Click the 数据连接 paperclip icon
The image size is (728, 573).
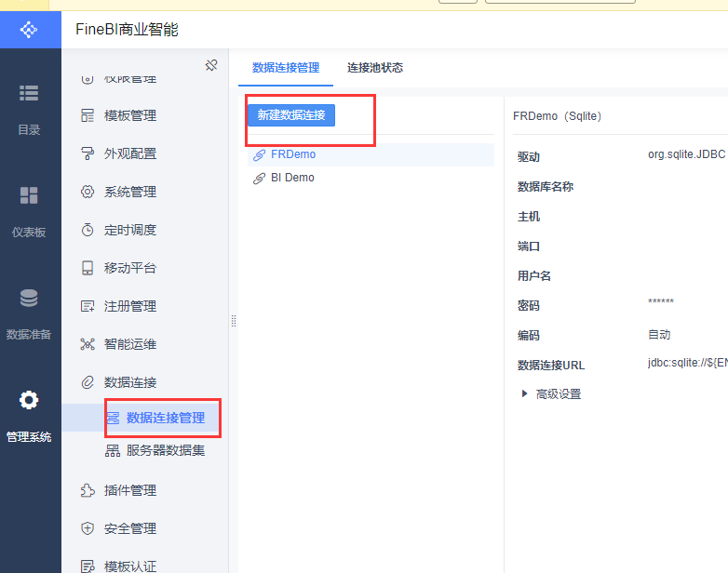[x=88, y=382]
